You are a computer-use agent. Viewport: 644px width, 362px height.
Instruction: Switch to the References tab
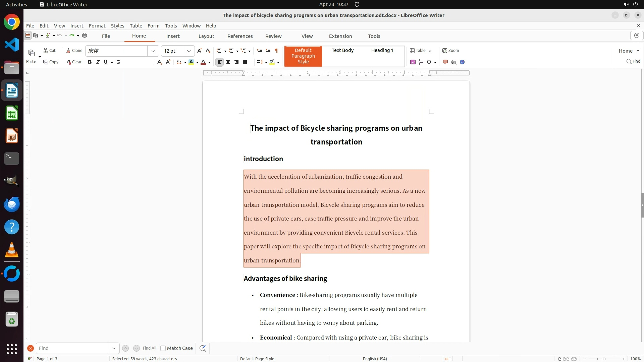pos(240,36)
